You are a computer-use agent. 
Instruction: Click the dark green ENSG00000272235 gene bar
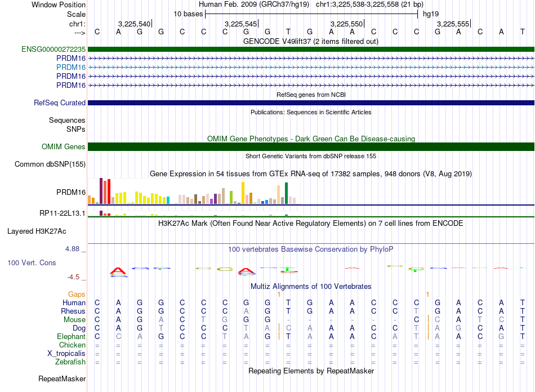tap(311, 49)
